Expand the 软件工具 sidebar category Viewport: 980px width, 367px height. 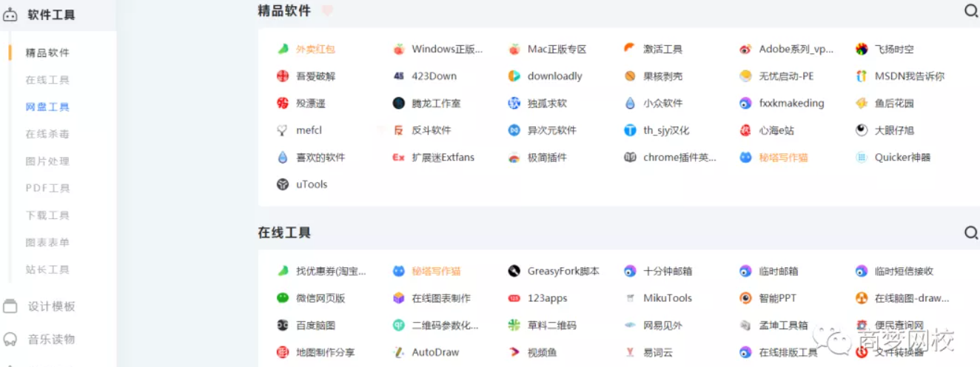51,15
